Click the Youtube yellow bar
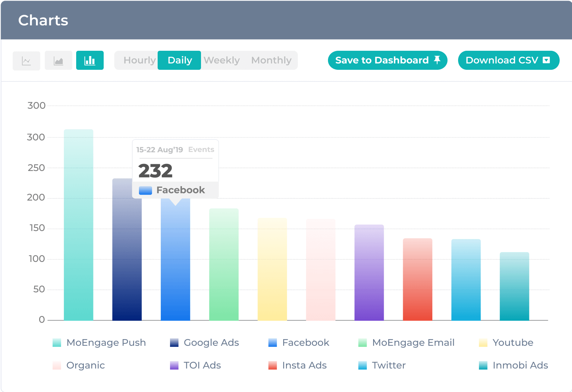 tap(272, 269)
